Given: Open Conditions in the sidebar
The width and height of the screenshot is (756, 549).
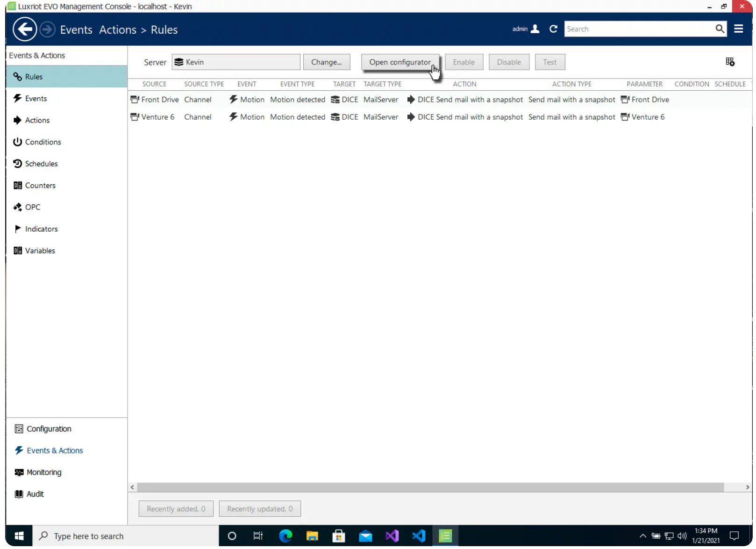Looking at the screenshot, I should 66,142.
